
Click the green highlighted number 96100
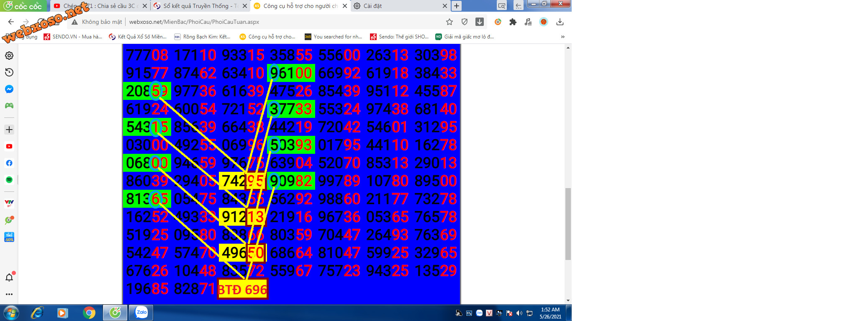click(x=291, y=73)
